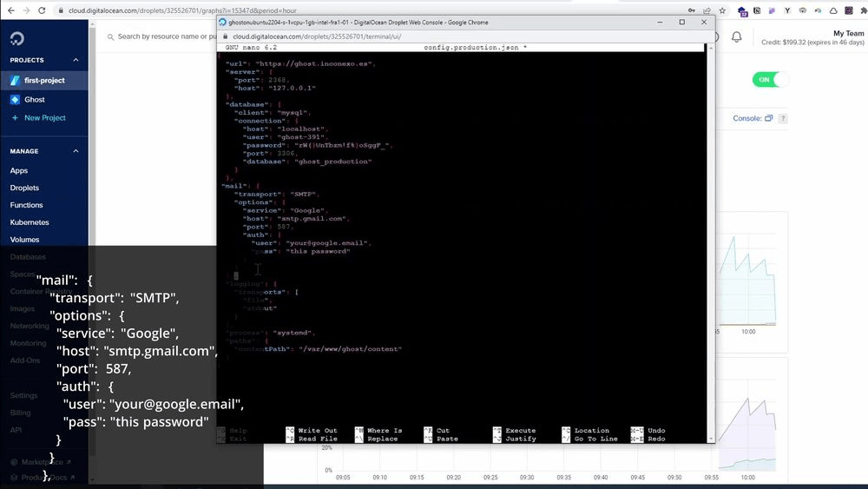Click the Console help question mark
Image resolution: width=868 pixels, height=489 pixels.
pyautogui.click(x=783, y=118)
